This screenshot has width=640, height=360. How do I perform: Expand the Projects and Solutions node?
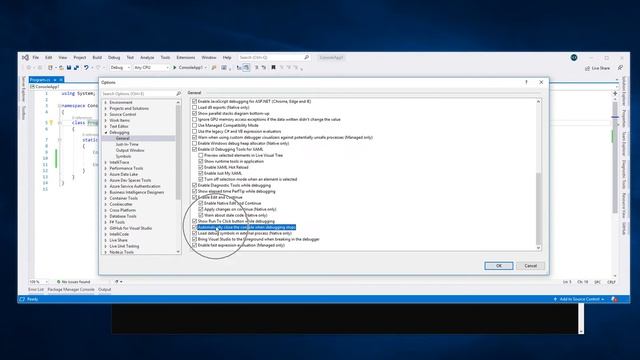coord(106,109)
